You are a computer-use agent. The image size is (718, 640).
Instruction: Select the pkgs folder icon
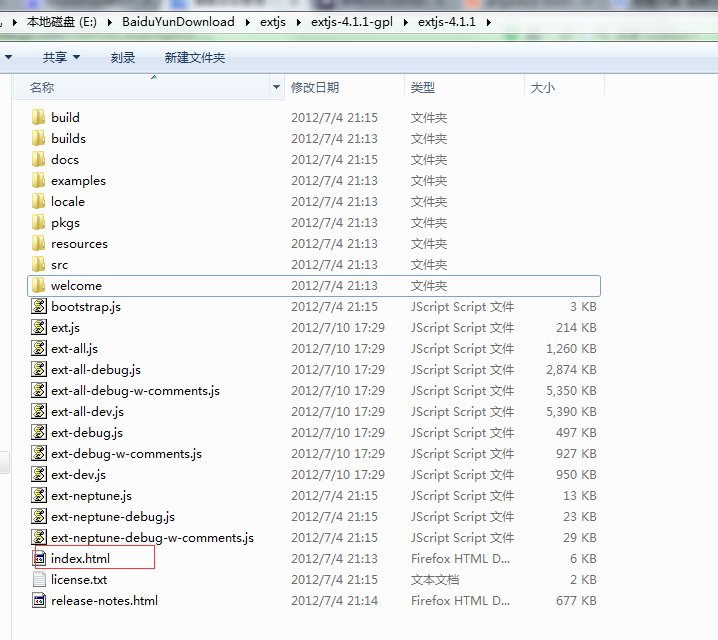point(39,222)
